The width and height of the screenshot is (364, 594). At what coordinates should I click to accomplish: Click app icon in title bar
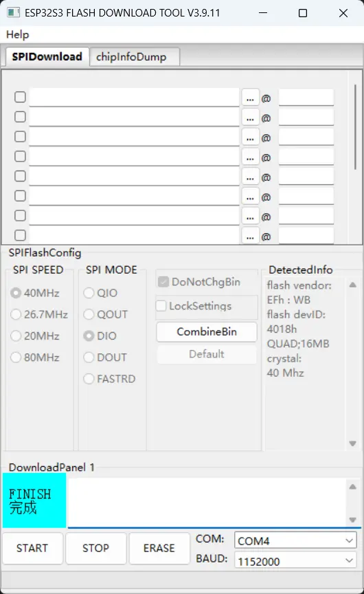coord(13,12)
